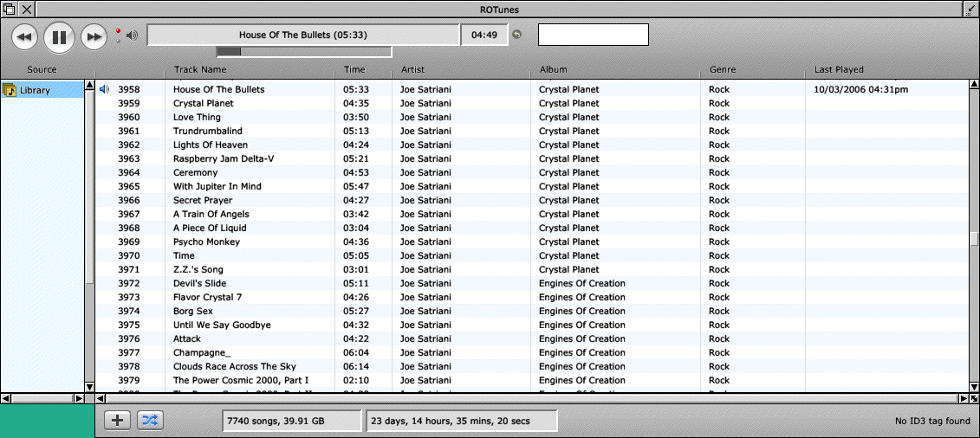Click the now-playing title display
The height and width of the screenshot is (438, 980).
[303, 35]
